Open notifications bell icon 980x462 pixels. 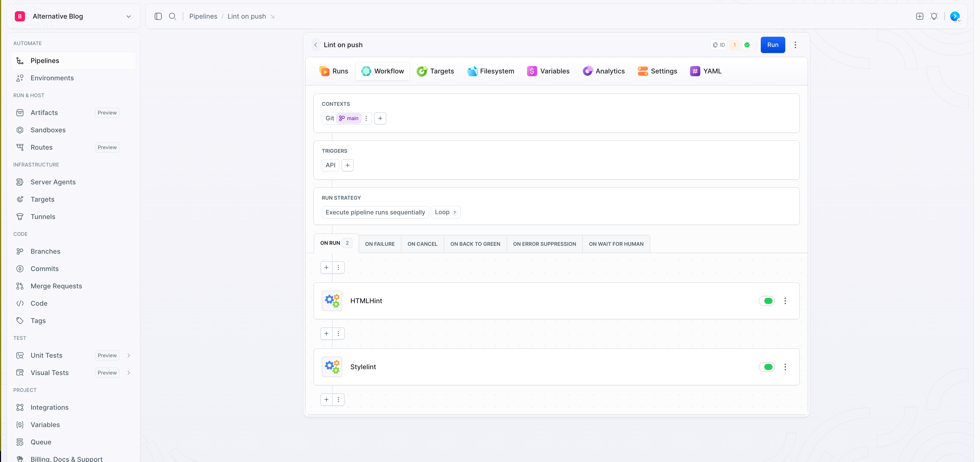point(934,16)
